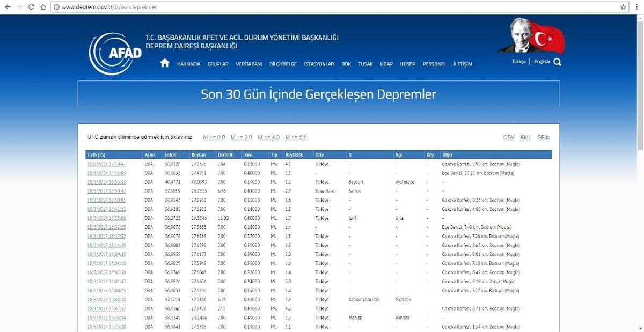This screenshot has height=332, width=644.
Task: Open the 18/8/2017 16:55:03 earthquake entry
Action: 106,173
